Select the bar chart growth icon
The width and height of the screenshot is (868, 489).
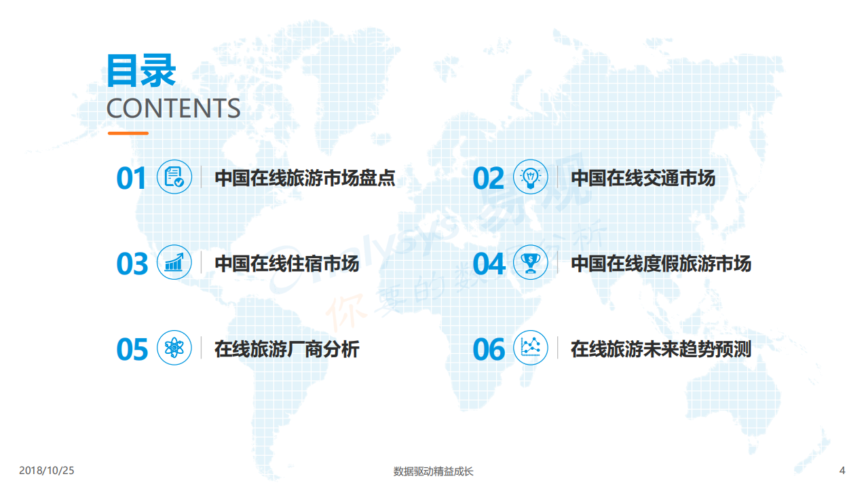pos(174,262)
